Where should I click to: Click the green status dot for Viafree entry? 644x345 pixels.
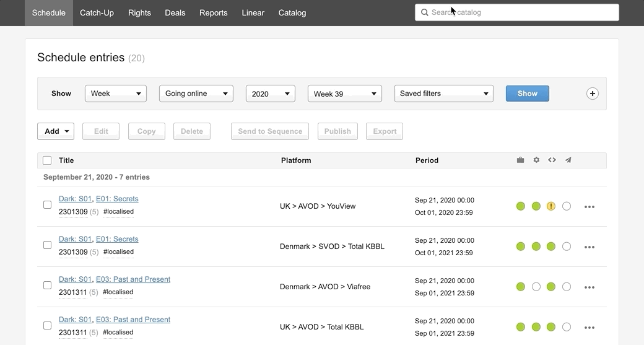[x=521, y=287]
